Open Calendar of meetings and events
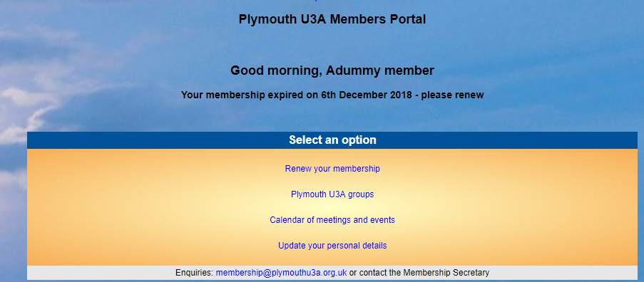Viewport: 644px width, 282px height. pyautogui.click(x=332, y=220)
